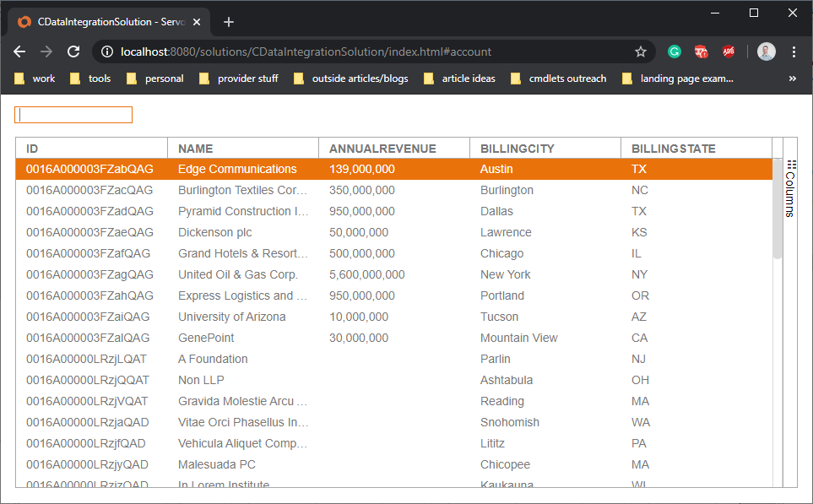Switch to the CDataIntegrationSolution tab
813x504 pixels.
pyautogui.click(x=99, y=22)
